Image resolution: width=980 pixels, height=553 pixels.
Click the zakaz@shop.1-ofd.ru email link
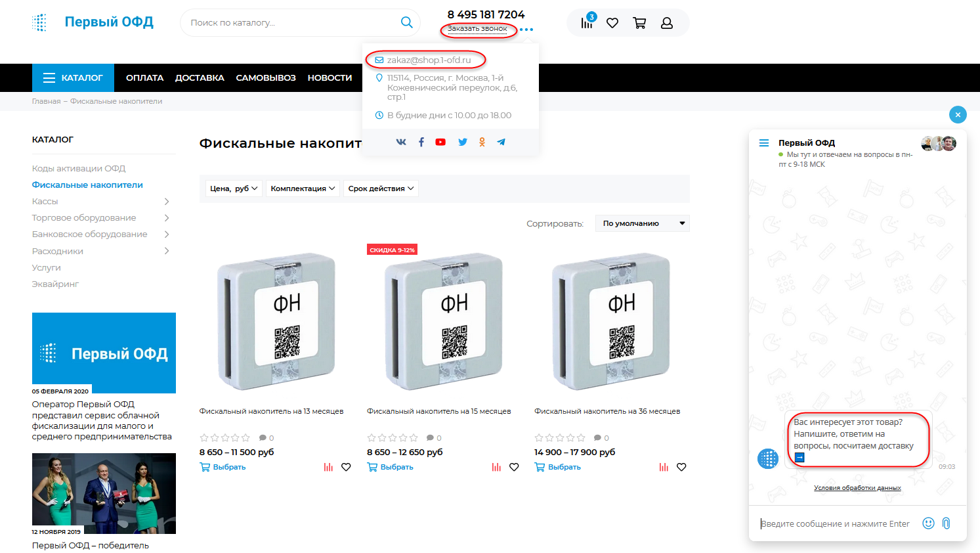(x=429, y=60)
